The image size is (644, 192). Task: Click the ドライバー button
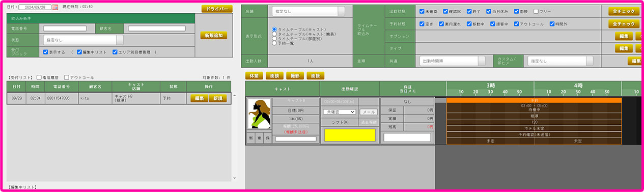click(x=217, y=9)
